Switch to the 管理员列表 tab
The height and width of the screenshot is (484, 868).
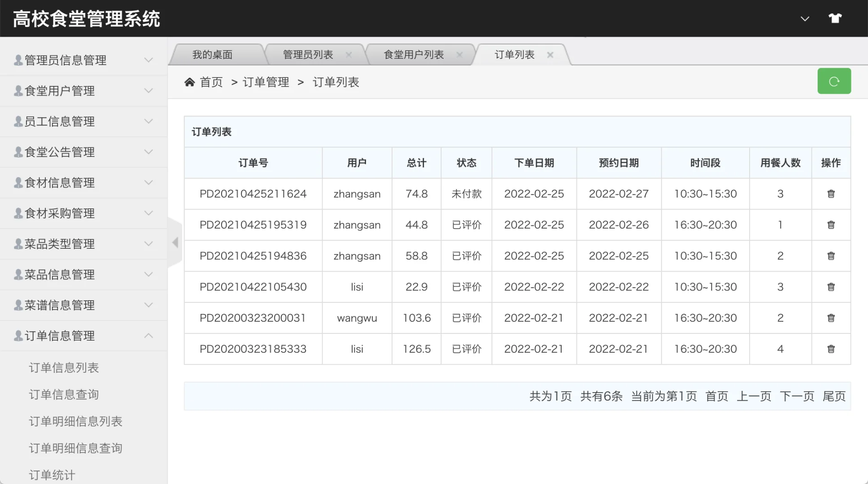307,54
